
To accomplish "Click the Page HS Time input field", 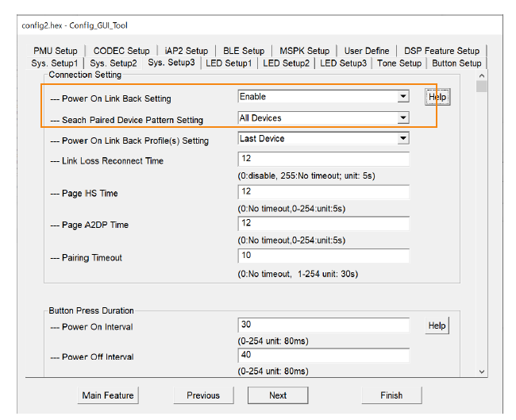I will pyautogui.click(x=323, y=192).
